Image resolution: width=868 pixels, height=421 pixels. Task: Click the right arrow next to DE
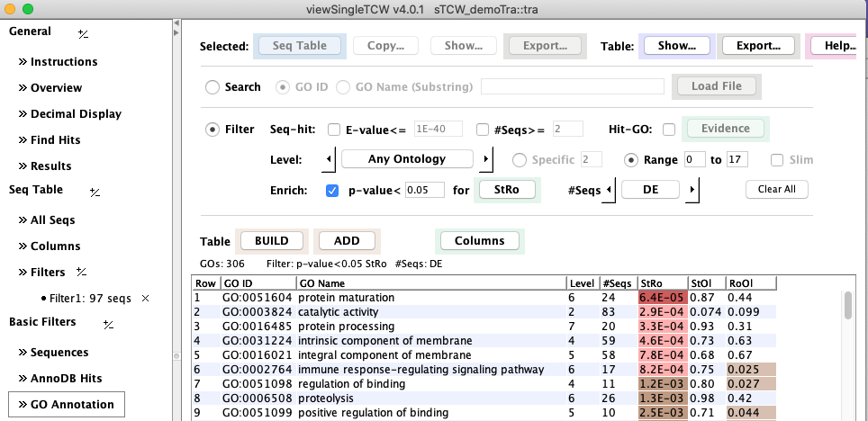(x=693, y=190)
